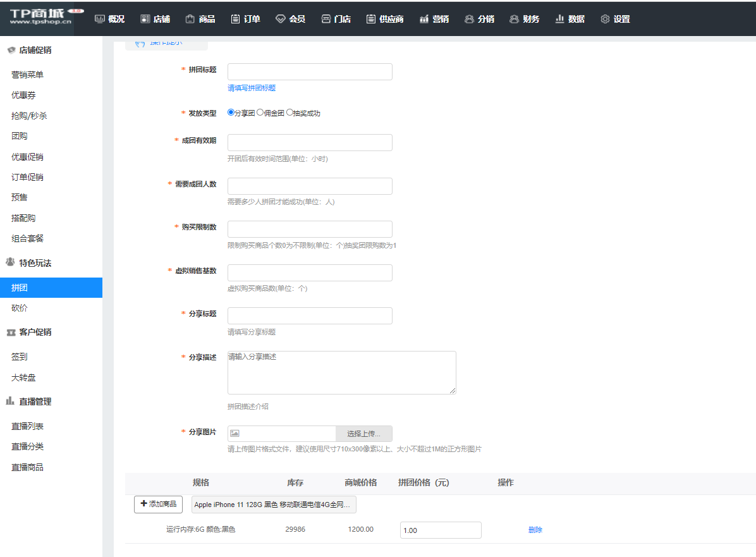Click the 添加商品 button

[x=158, y=505]
